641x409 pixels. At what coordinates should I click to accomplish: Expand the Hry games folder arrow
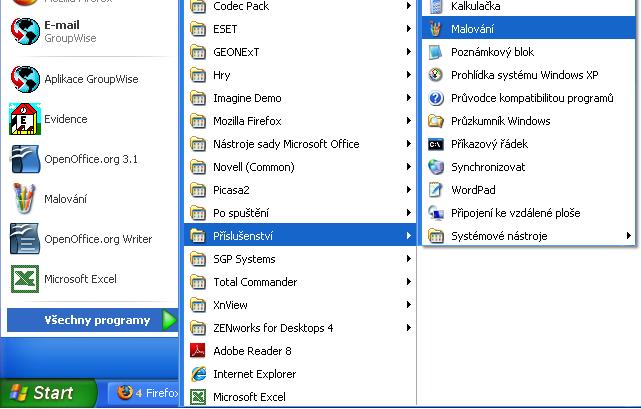(409, 75)
